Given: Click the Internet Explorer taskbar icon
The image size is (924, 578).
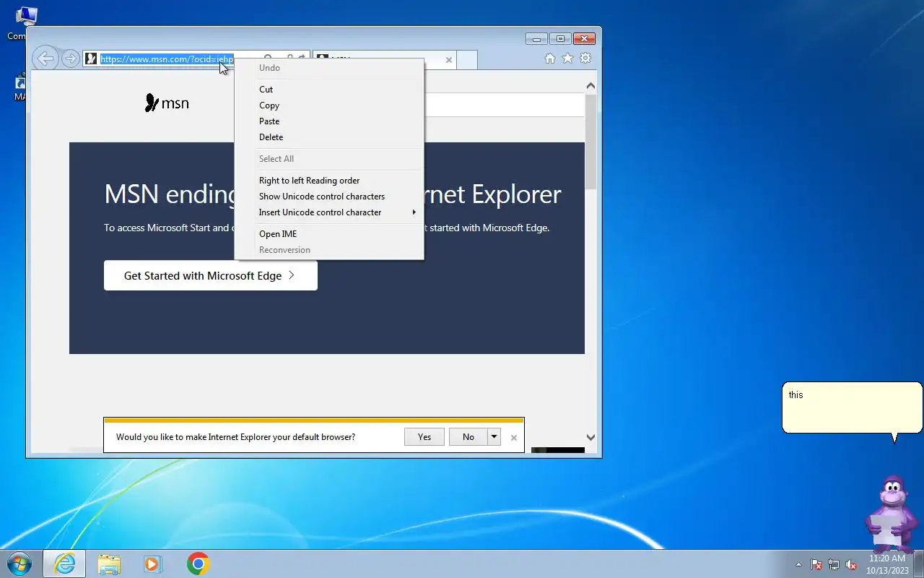Looking at the screenshot, I should pos(64,564).
